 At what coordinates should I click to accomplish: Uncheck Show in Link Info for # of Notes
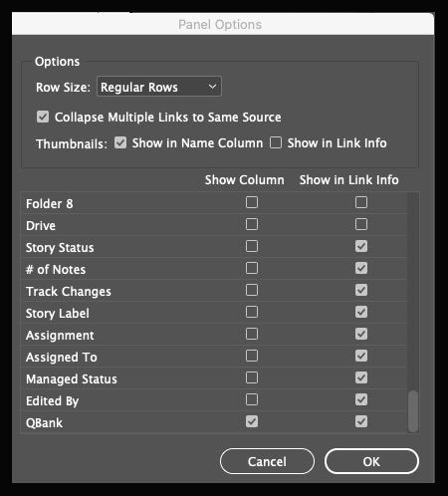click(x=361, y=268)
